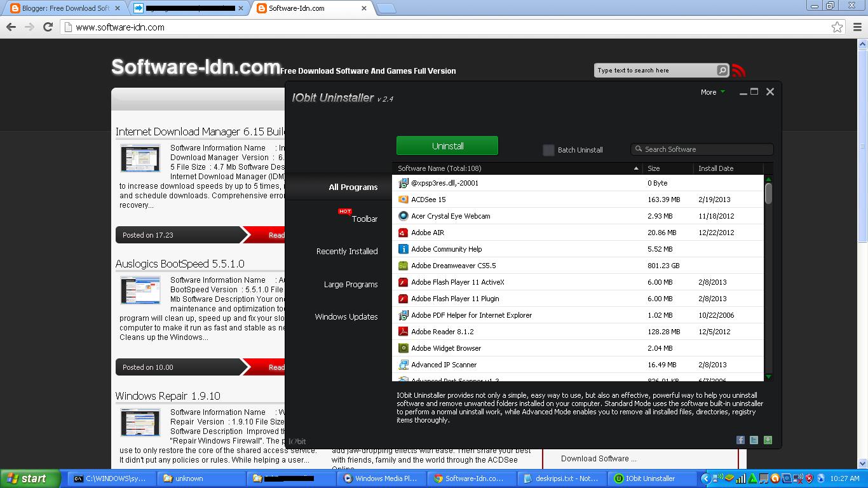Click the Advanced IP Scanner icon
This screenshot has width=868, height=488.
point(403,365)
